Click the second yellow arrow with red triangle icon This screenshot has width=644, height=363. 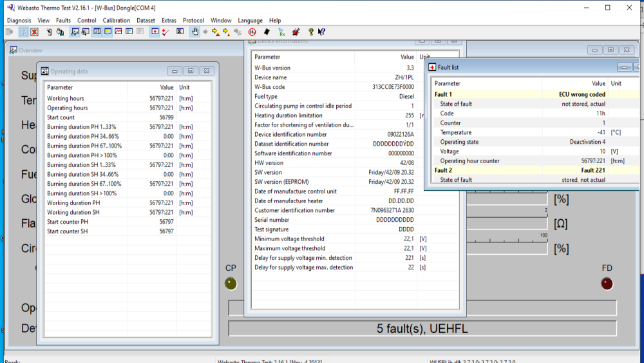[226, 32]
